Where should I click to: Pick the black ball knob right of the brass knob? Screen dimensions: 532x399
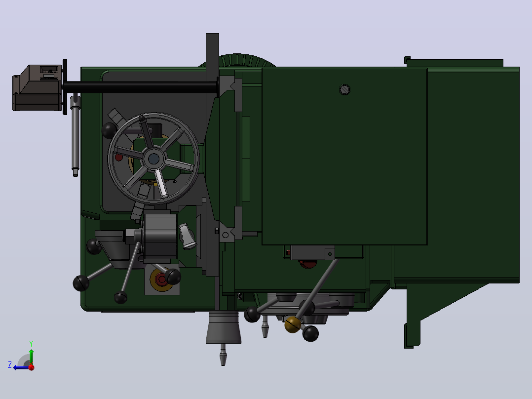click(310, 333)
